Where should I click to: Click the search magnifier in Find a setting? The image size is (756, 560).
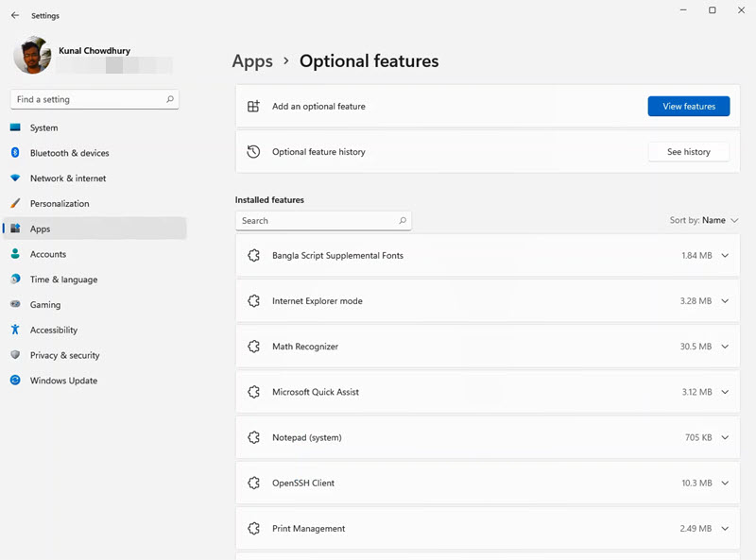(x=170, y=99)
